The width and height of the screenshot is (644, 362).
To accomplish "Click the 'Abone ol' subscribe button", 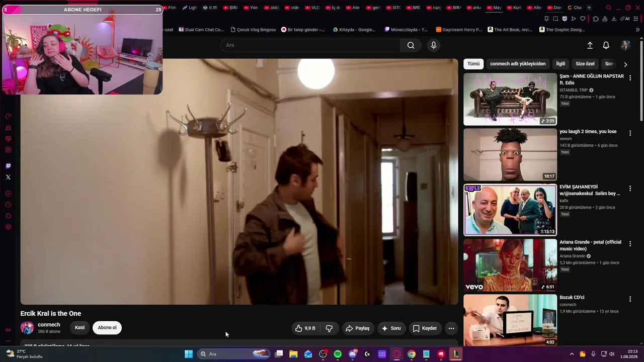I will [x=107, y=328].
